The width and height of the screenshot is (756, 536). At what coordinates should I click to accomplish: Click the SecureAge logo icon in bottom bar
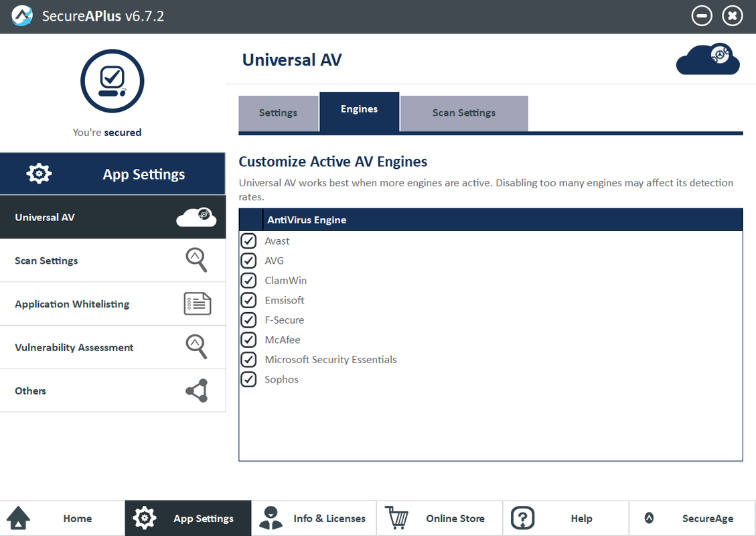649,518
